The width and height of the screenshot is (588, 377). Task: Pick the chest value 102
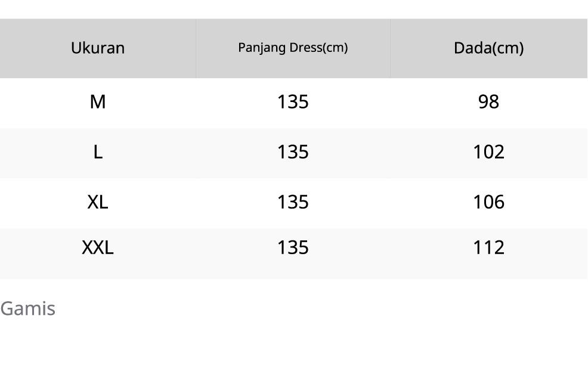click(488, 152)
